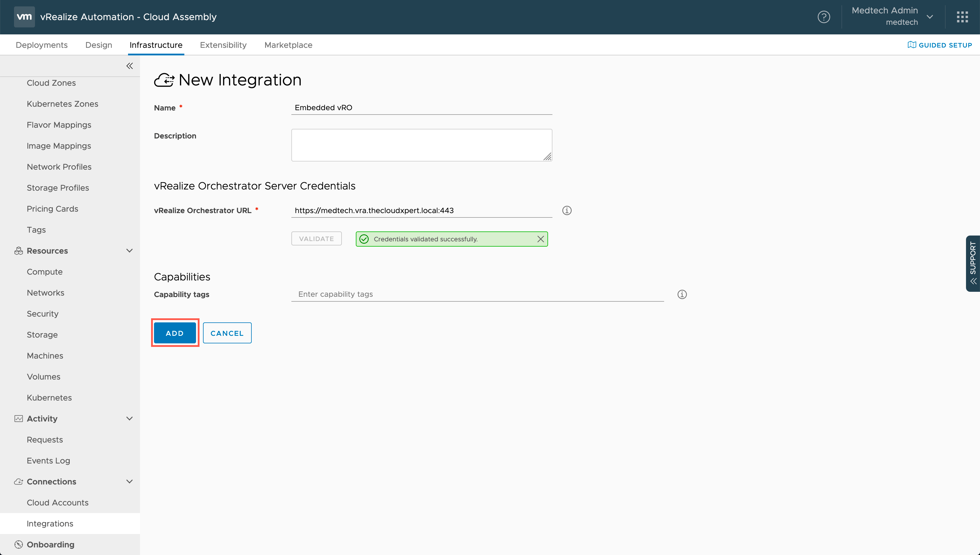Click into the Description text area
Viewport: 980px width, 555px height.
coord(421,145)
